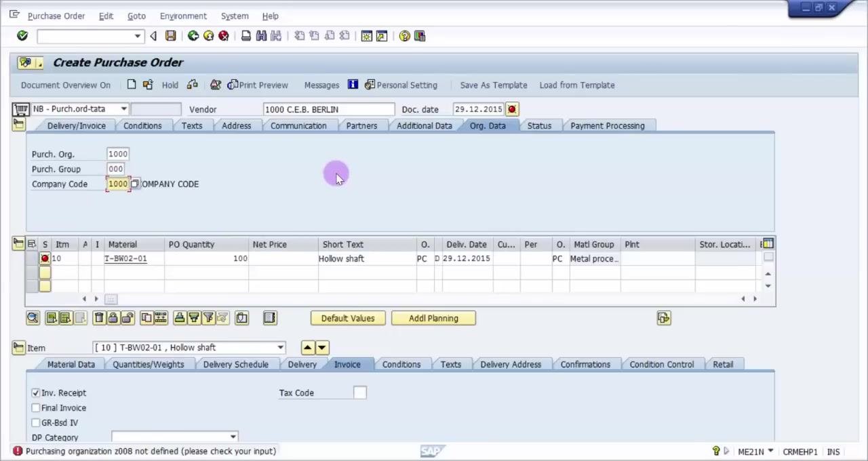Viewport: 868px width, 461px height.
Task: Click the table configuration icon at grid corner
Action: click(x=768, y=243)
